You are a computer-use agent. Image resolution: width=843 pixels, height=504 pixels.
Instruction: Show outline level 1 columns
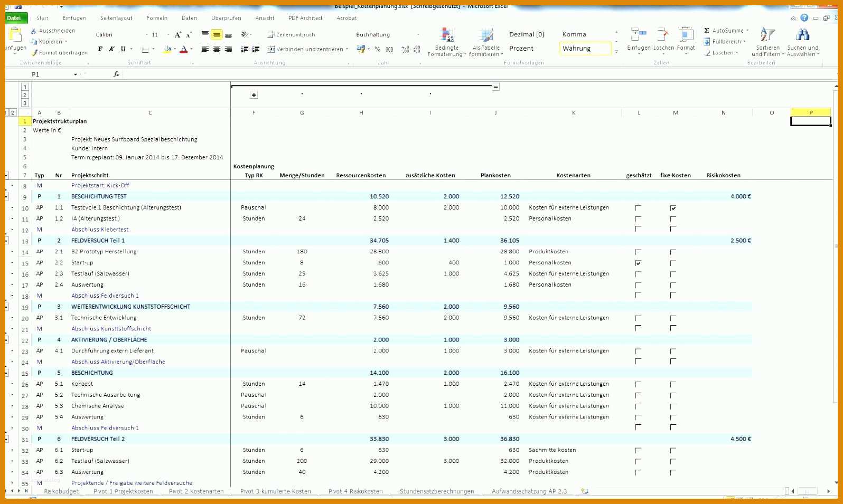[25, 87]
